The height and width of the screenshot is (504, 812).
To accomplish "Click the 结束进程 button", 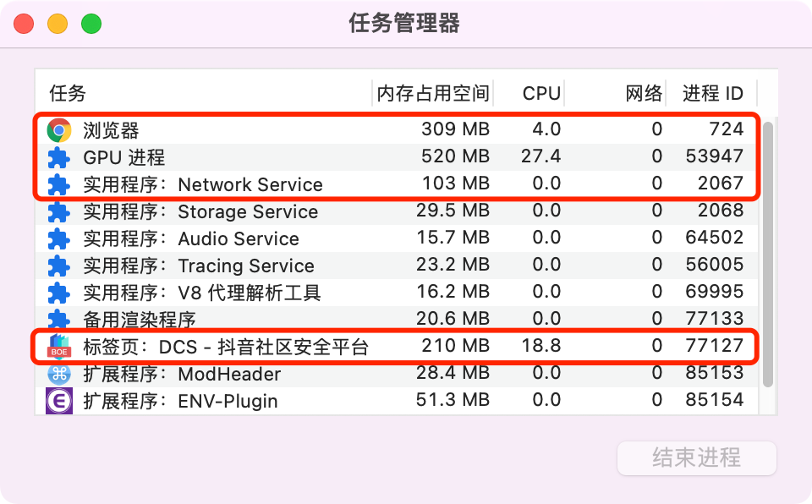I will pos(696,457).
